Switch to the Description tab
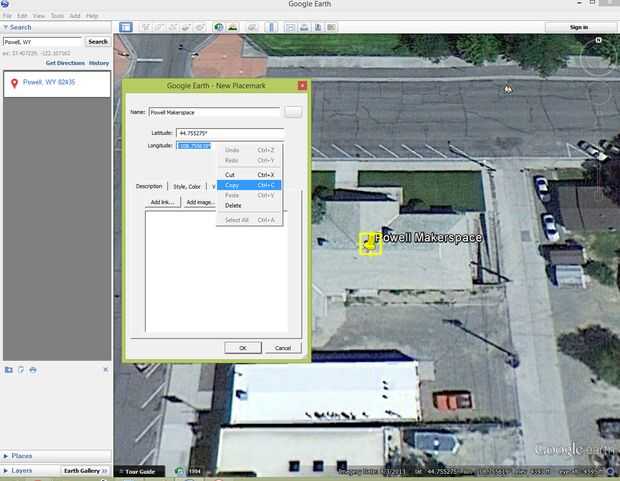The height and width of the screenshot is (481, 620). 149,186
